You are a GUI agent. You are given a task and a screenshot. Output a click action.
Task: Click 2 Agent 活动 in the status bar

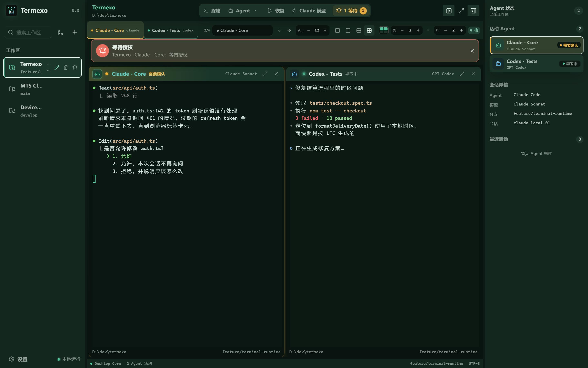(139, 363)
